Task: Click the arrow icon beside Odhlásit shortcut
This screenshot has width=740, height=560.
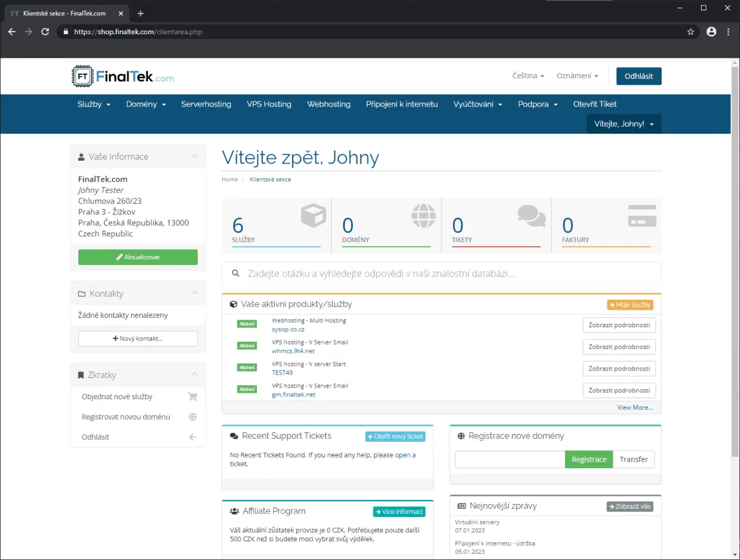Action: pyautogui.click(x=192, y=437)
